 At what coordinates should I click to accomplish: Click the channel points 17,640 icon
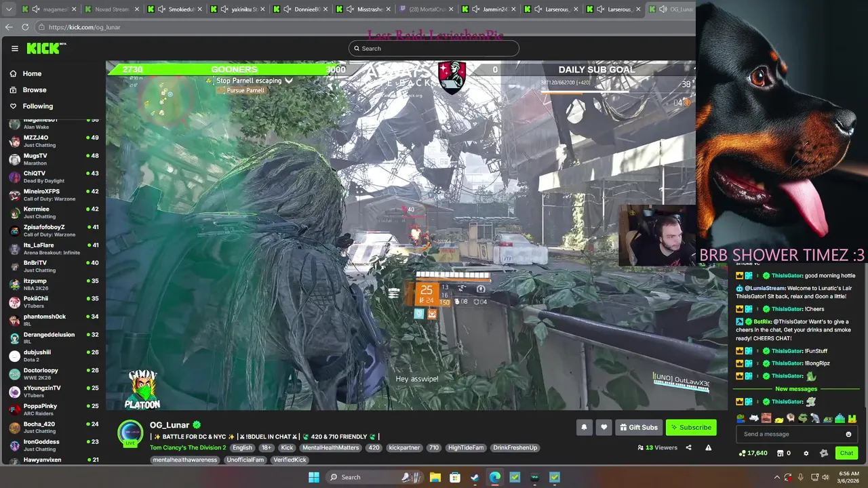pos(742,453)
